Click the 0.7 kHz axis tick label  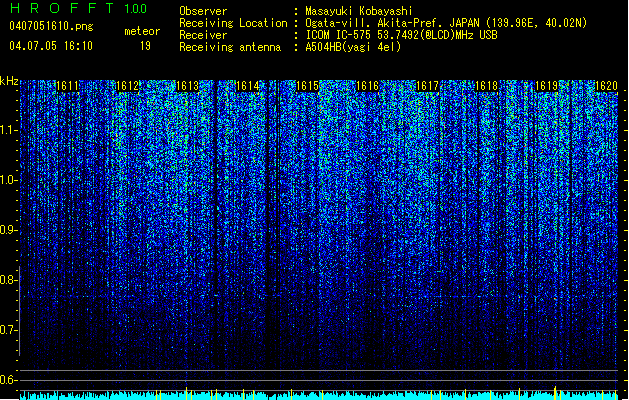coord(9,330)
